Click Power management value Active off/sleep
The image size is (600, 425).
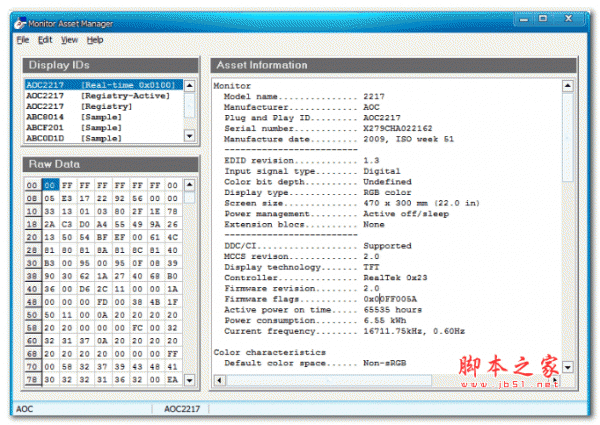[x=406, y=214]
